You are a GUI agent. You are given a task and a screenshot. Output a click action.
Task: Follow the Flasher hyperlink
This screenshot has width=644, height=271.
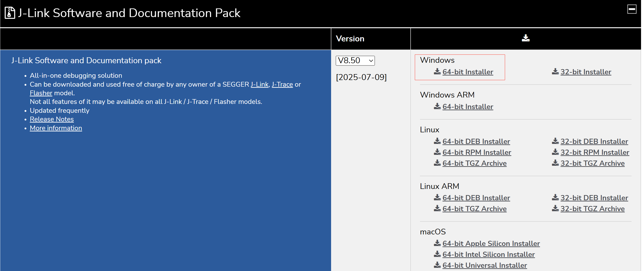coord(41,93)
